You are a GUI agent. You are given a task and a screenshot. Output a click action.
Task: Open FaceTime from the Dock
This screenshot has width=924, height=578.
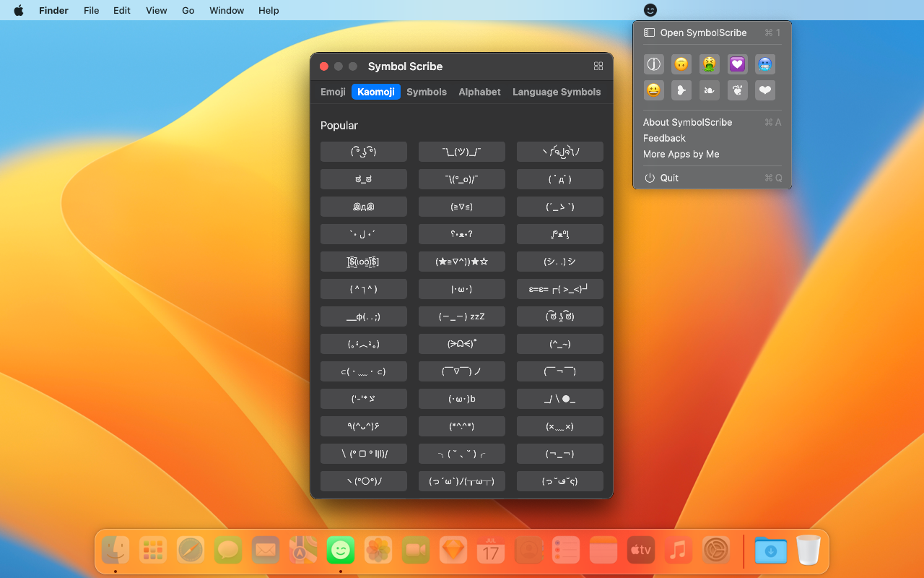tap(416, 551)
